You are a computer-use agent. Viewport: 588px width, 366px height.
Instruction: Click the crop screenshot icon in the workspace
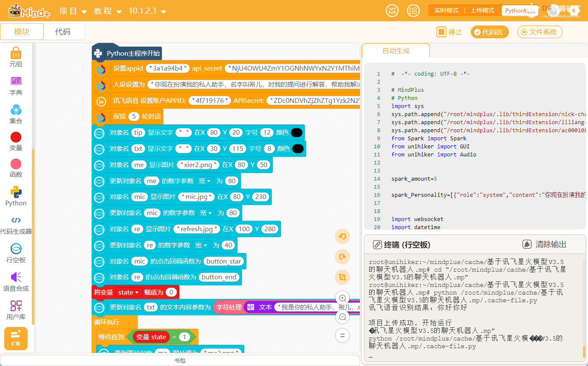342,278
